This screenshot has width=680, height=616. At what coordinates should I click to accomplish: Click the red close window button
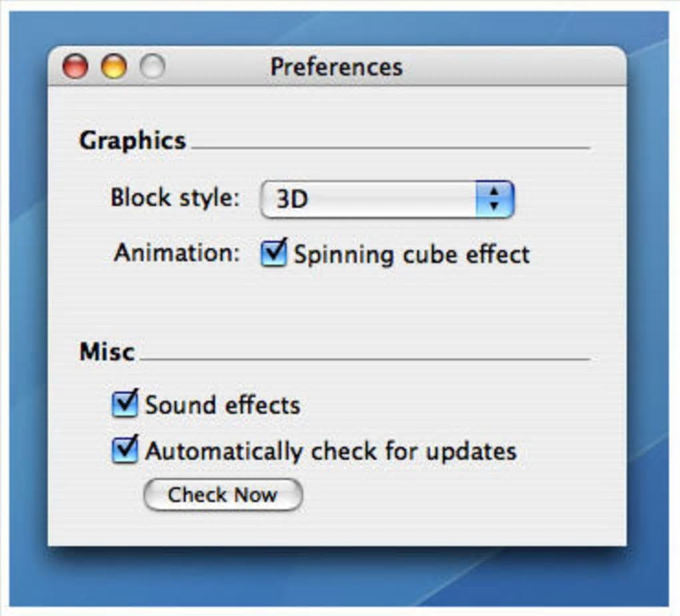click(75, 67)
